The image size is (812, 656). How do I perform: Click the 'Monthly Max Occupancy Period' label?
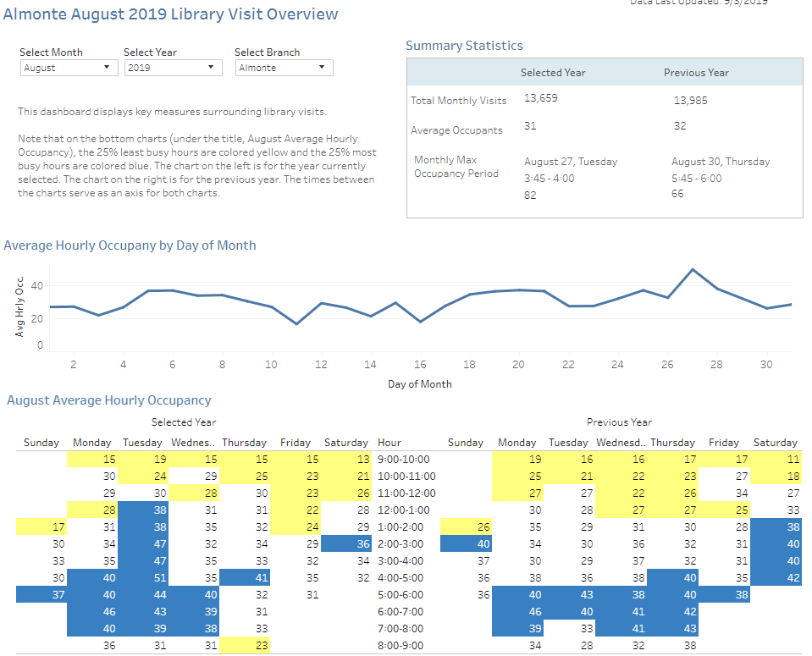tap(456, 167)
